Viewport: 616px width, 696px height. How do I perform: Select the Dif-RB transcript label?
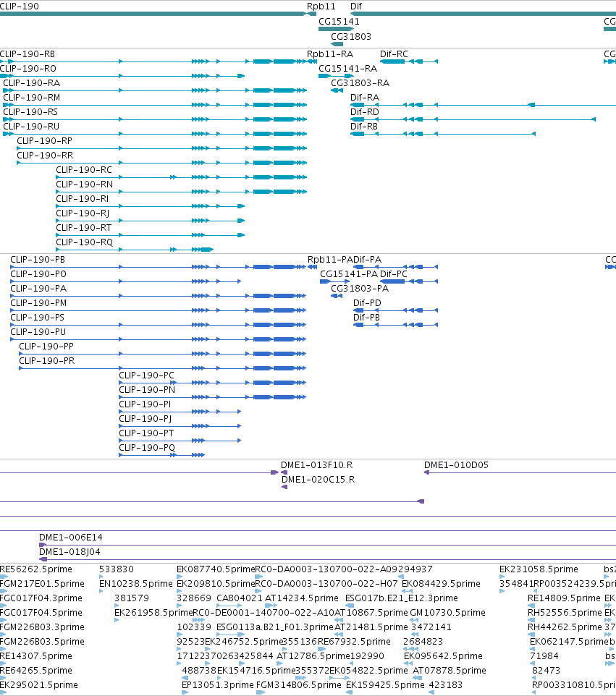click(x=364, y=127)
